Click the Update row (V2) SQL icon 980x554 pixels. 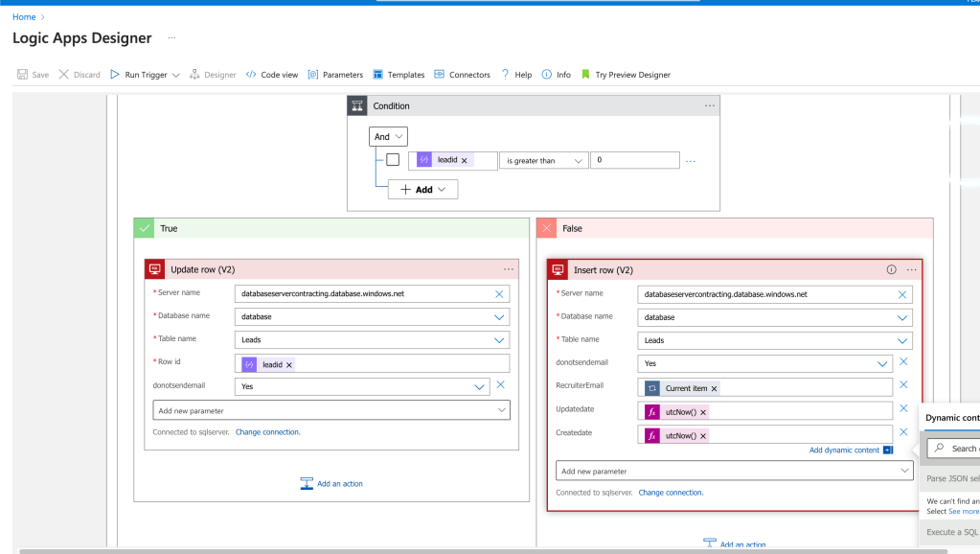click(x=155, y=269)
